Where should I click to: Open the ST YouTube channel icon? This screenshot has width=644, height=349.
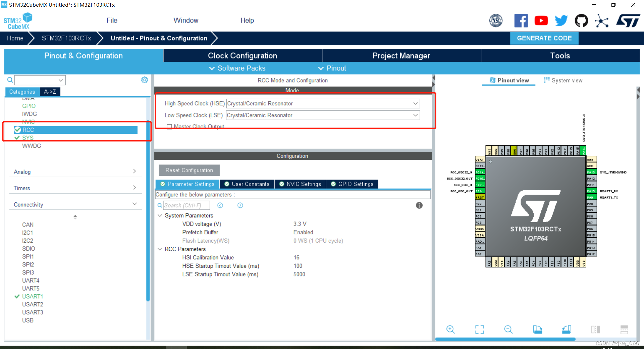(541, 21)
